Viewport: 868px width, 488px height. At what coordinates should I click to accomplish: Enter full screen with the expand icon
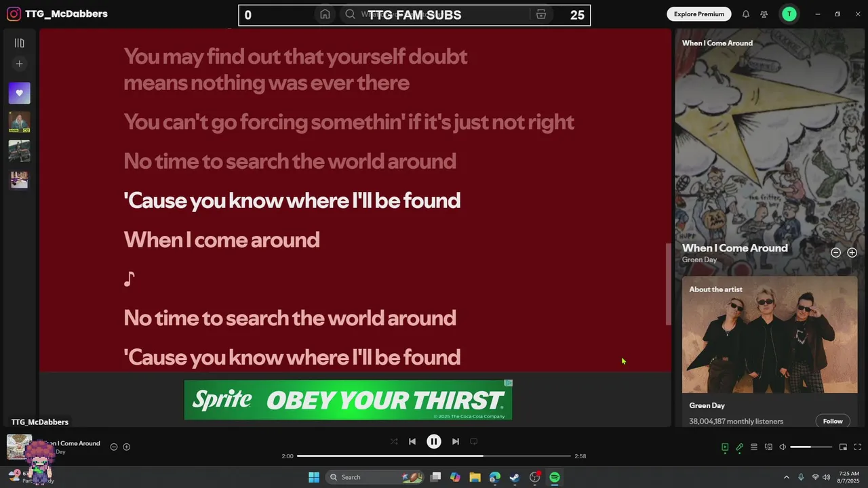point(857,447)
